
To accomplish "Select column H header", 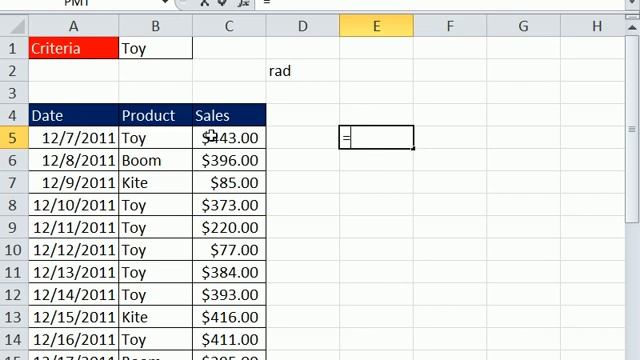I will click(x=593, y=26).
